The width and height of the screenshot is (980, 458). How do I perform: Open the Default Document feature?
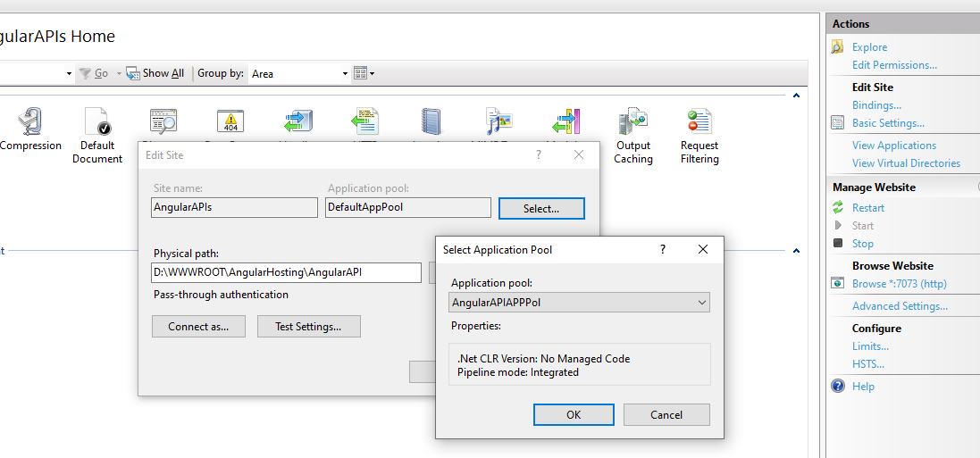(x=96, y=122)
